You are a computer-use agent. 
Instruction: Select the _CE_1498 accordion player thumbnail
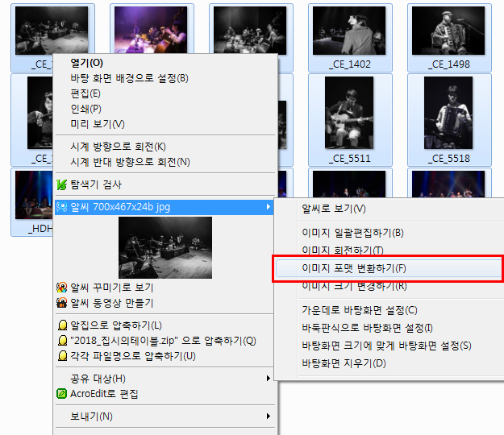[x=448, y=31]
